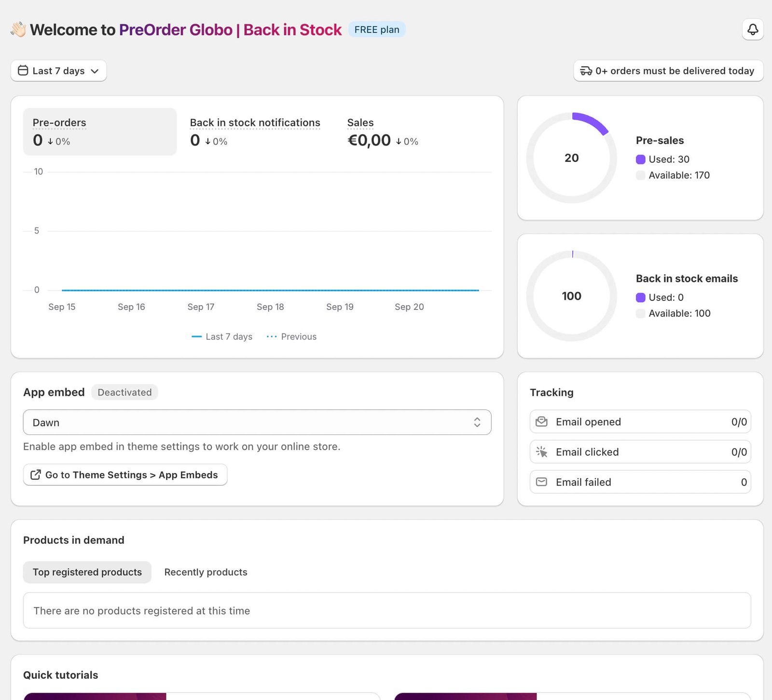Click the Sep 20 axis label
Screen dimensions: 772x700
(x=409, y=307)
